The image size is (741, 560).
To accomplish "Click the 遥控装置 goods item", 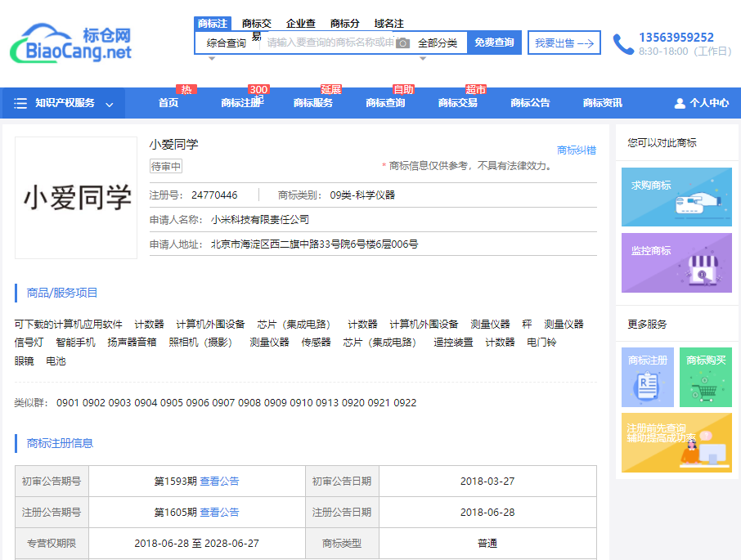I will [453, 343].
